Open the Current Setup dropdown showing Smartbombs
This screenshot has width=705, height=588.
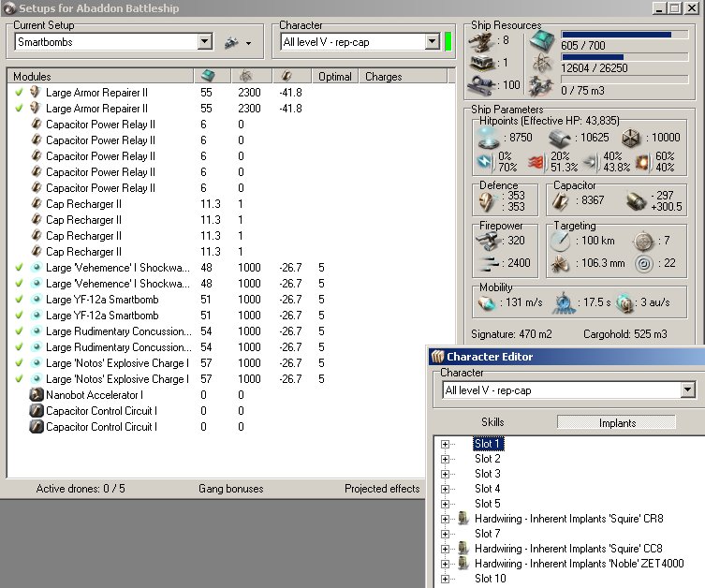coord(205,42)
